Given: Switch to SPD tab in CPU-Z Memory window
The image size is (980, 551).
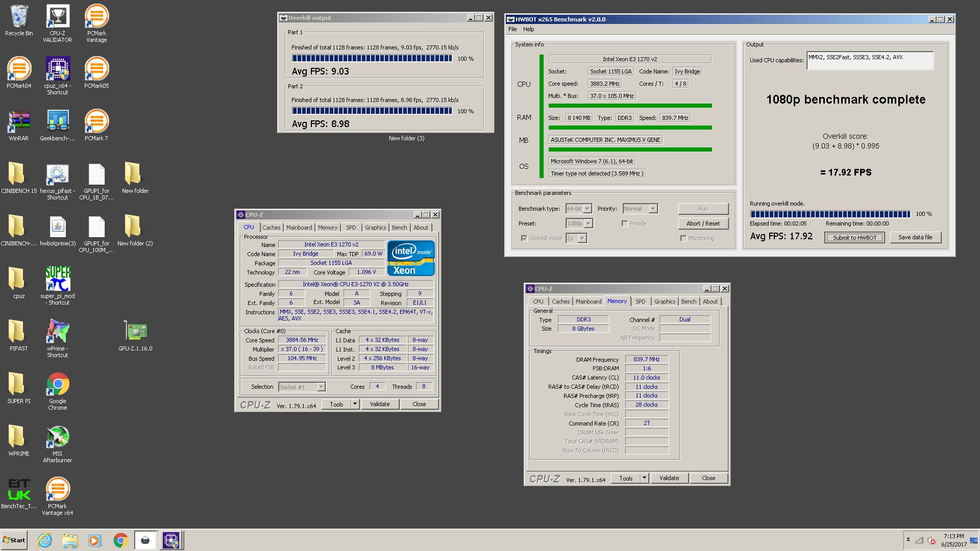Looking at the screenshot, I should [640, 302].
